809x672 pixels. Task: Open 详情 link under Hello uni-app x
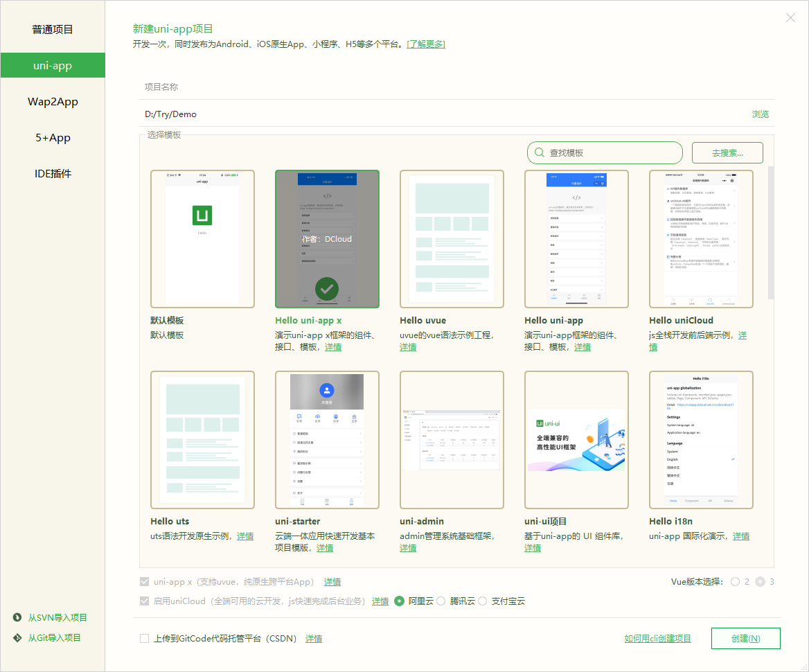pyautogui.click(x=333, y=347)
